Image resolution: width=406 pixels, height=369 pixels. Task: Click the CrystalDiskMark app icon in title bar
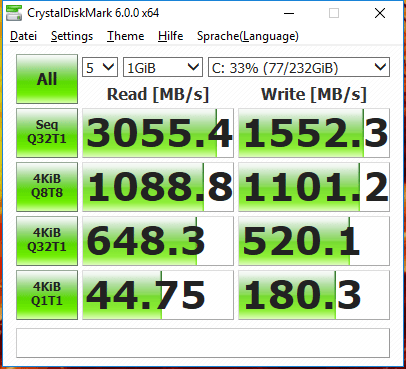point(14,13)
